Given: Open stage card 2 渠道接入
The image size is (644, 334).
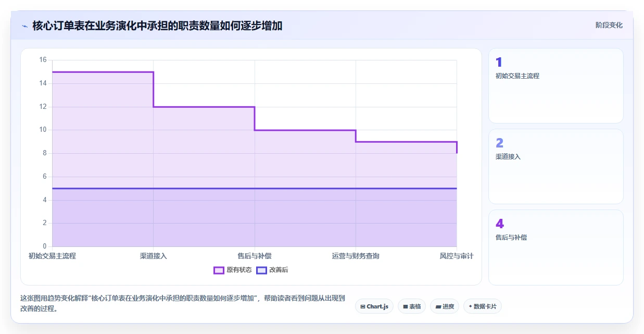Looking at the screenshot, I should click(555, 166).
